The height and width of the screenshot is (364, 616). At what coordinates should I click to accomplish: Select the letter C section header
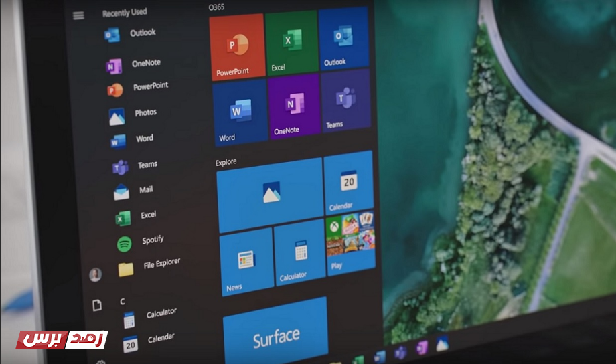pos(122,302)
